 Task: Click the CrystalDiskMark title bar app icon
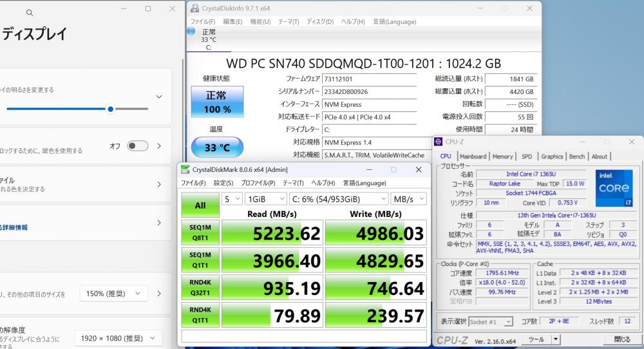tap(185, 169)
